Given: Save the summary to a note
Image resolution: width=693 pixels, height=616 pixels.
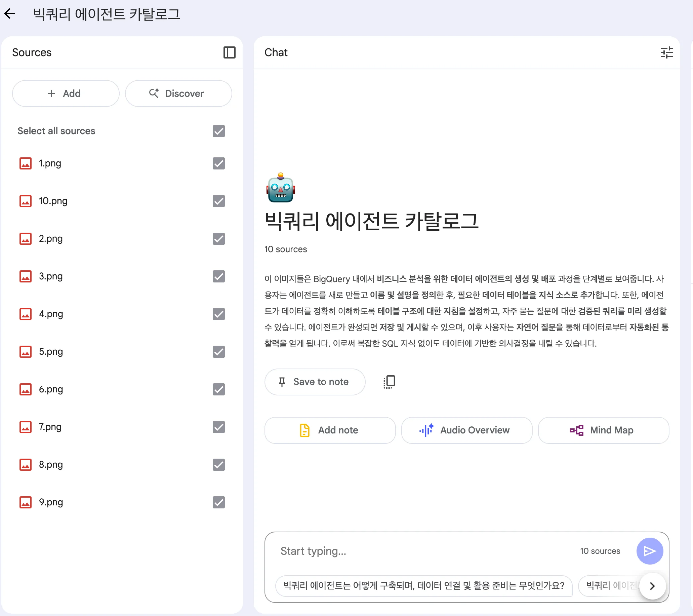Looking at the screenshot, I should 315,382.
